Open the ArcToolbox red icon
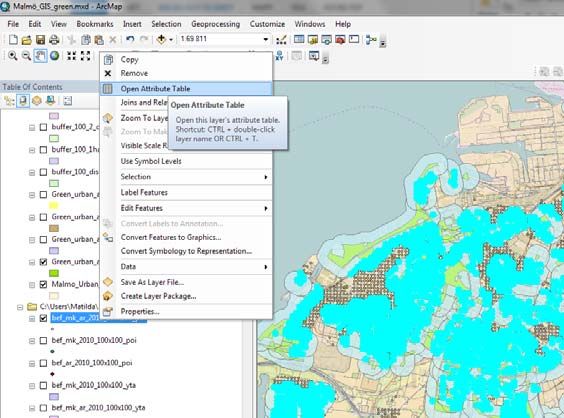 340,40
